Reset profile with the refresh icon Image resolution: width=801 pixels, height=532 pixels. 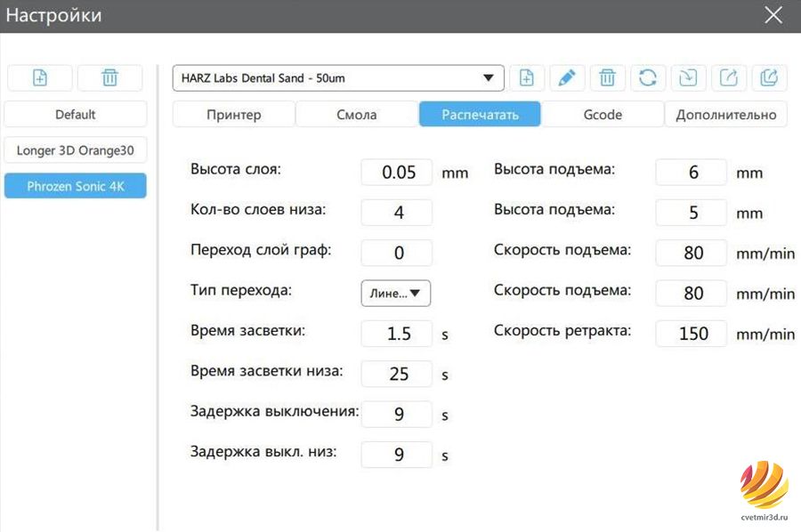click(x=648, y=78)
